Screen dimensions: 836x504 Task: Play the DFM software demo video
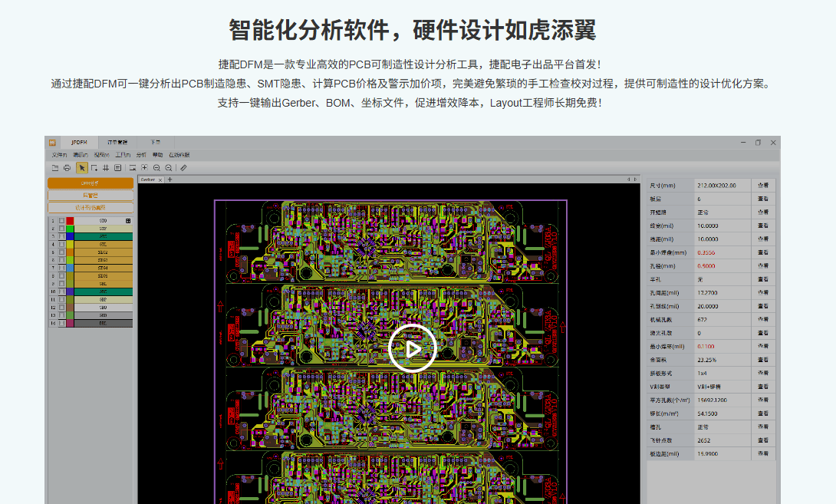pyautogui.click(x=413, y=349)
